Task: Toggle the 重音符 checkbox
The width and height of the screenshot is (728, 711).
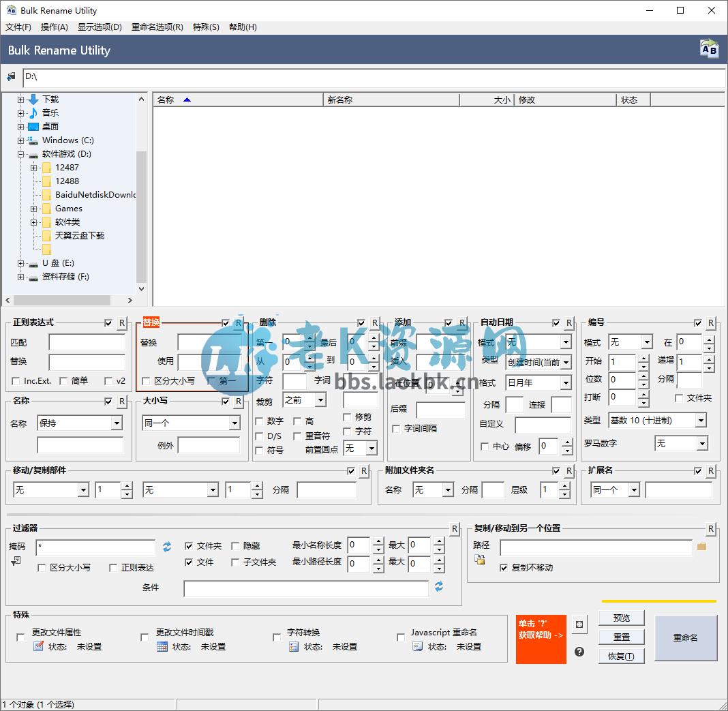Action: pos(297,436)
